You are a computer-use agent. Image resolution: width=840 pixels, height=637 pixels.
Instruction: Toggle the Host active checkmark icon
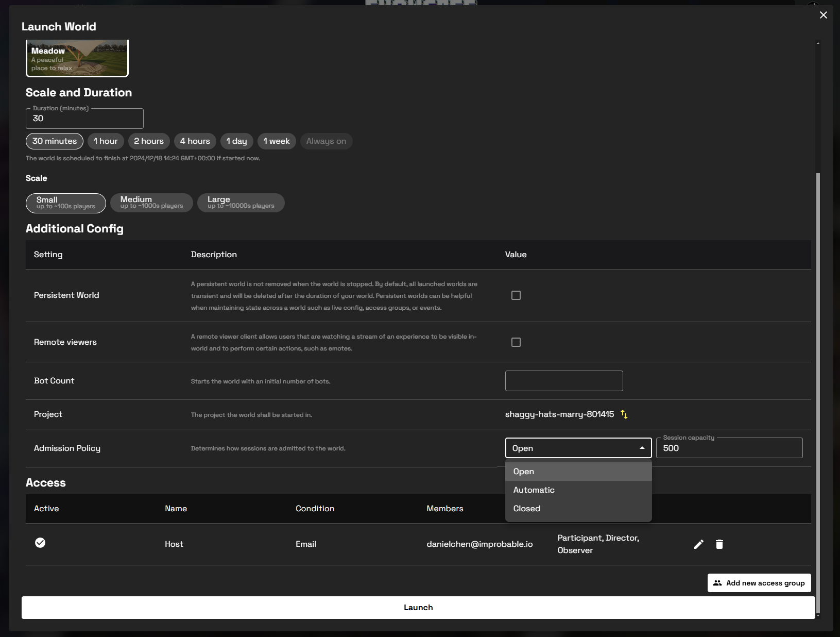(x=40, y=543)
